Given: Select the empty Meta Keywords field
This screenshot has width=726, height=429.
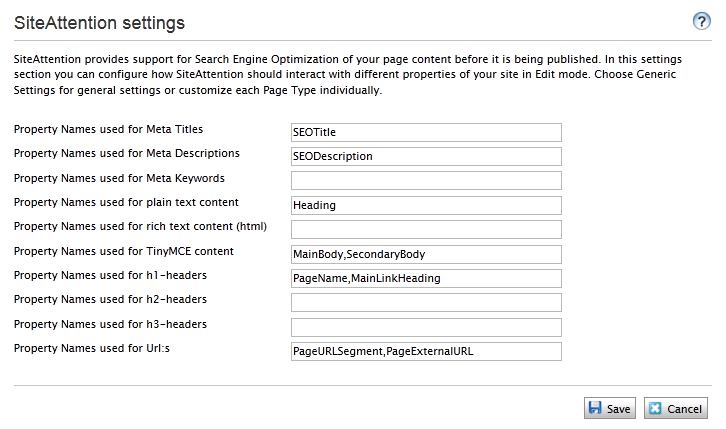Looking at the screenshot, I should point(426,180).
